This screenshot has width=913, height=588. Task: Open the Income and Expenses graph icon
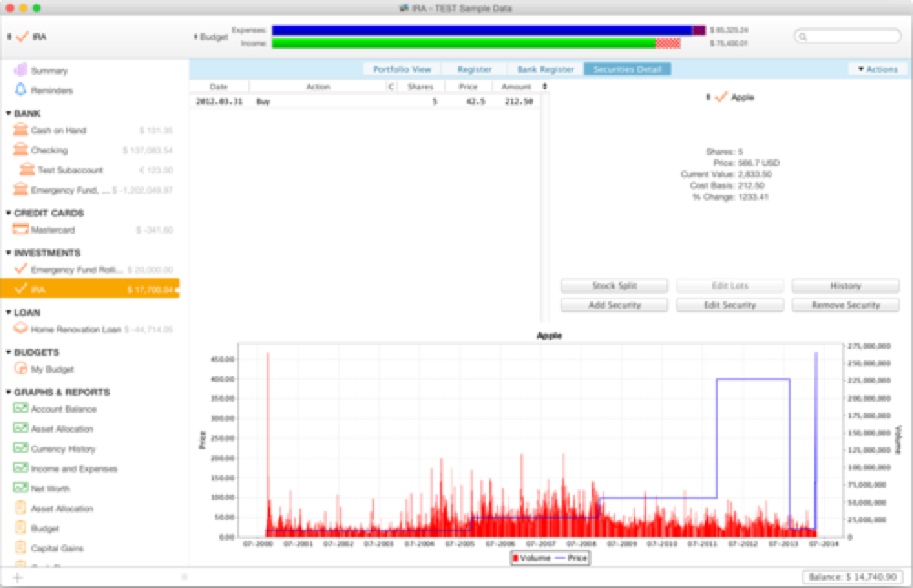21,468
